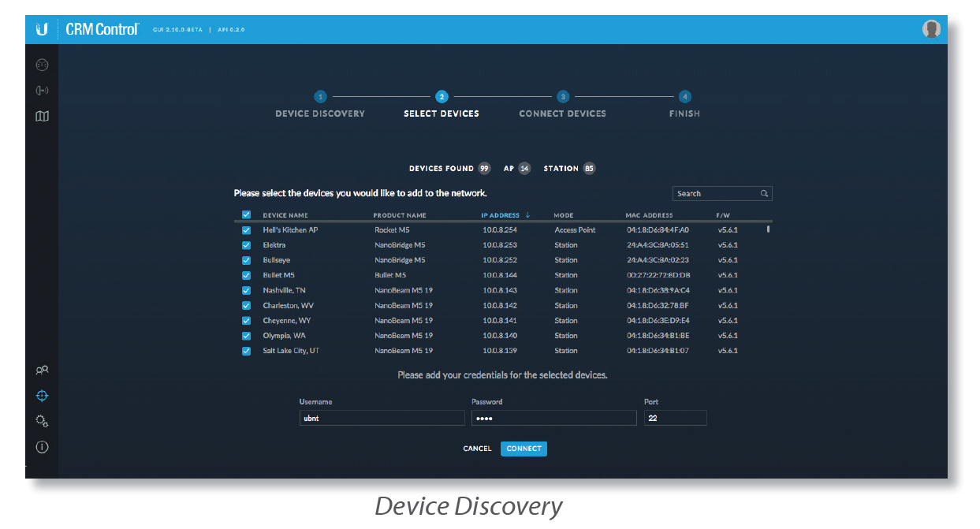Deselect the Nashville, TN device checkbox
The image size is (980, 529).
click(x=246, y=291)
